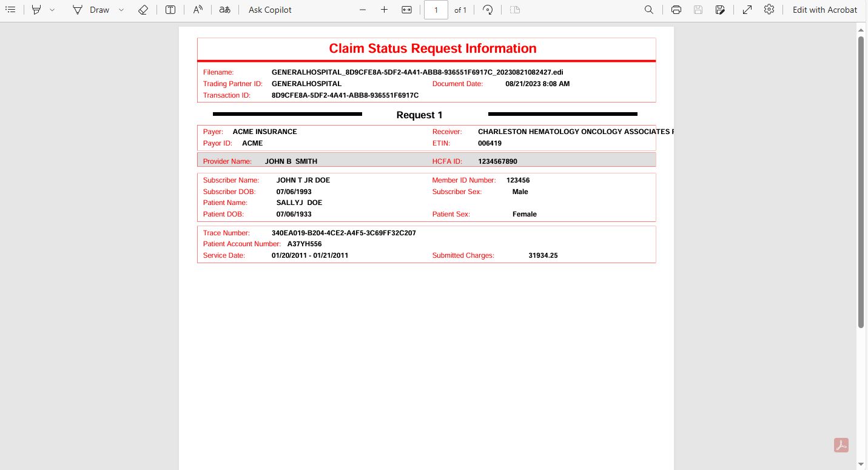Screen dimensions: 868x470
Task: Toggle fit to width
Action: click(406, 10)
